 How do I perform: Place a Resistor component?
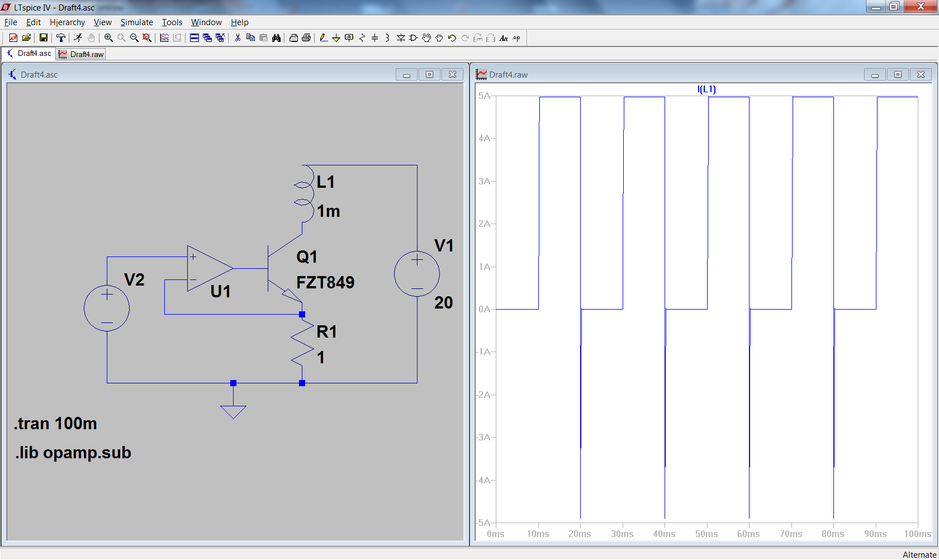tap(362, 38)
